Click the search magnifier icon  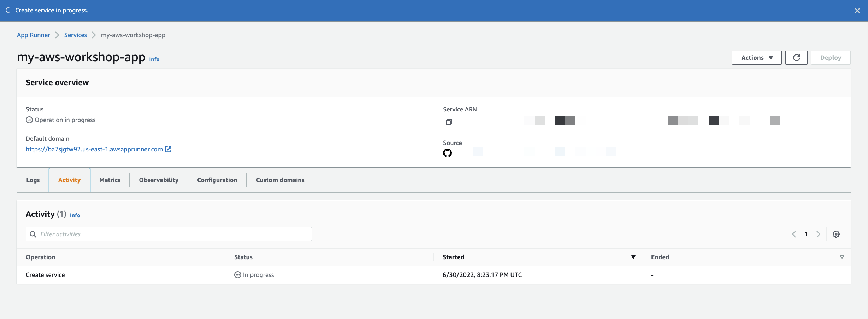point(33,234)
